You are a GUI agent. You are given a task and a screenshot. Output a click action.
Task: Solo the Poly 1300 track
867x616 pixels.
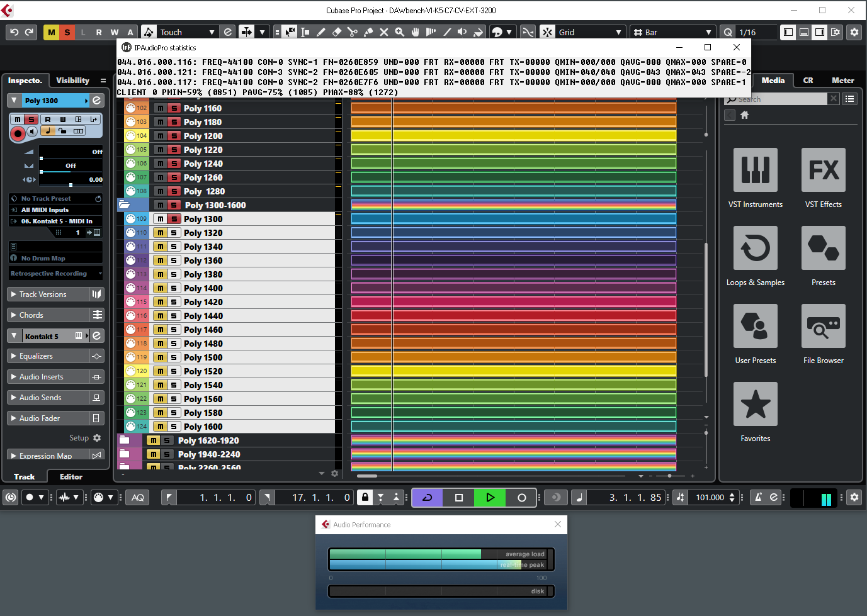click(x=174, y=219)
